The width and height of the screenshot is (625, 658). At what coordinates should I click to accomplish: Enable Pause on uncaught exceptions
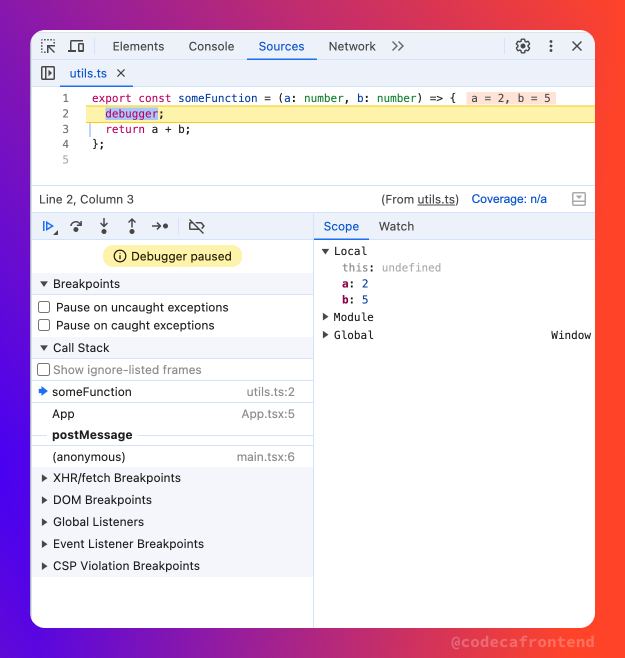coord(44,307)
